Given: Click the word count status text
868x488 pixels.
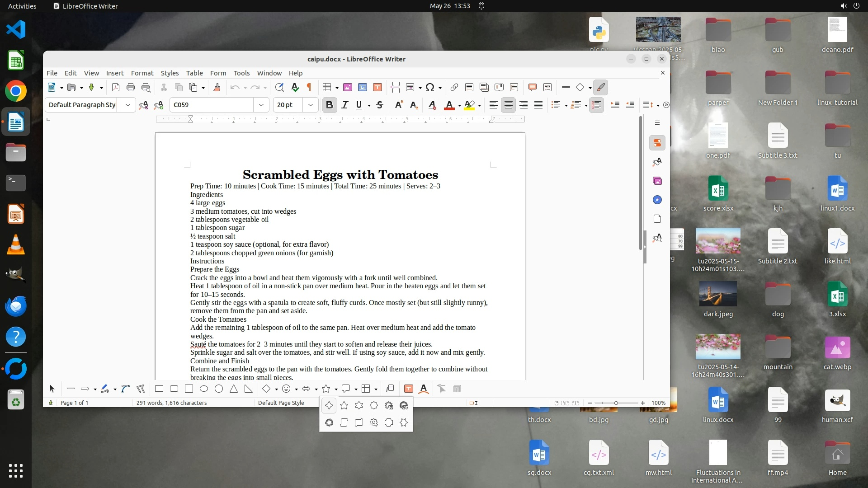Looking at the screenshot, I should point(171,403).
